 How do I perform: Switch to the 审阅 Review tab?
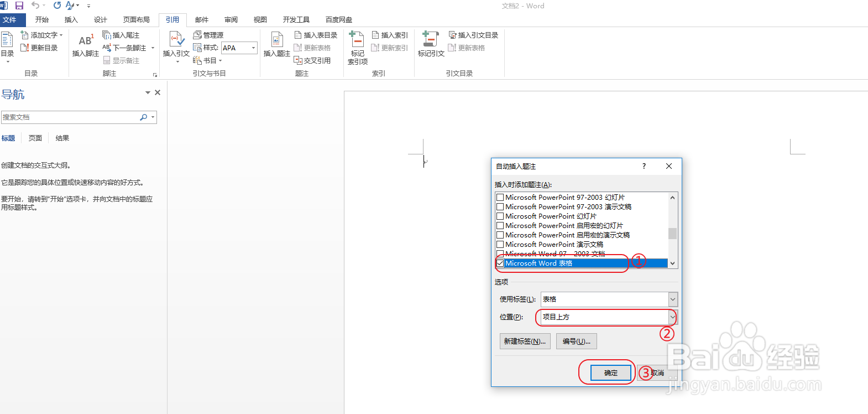tap(231, 19)
